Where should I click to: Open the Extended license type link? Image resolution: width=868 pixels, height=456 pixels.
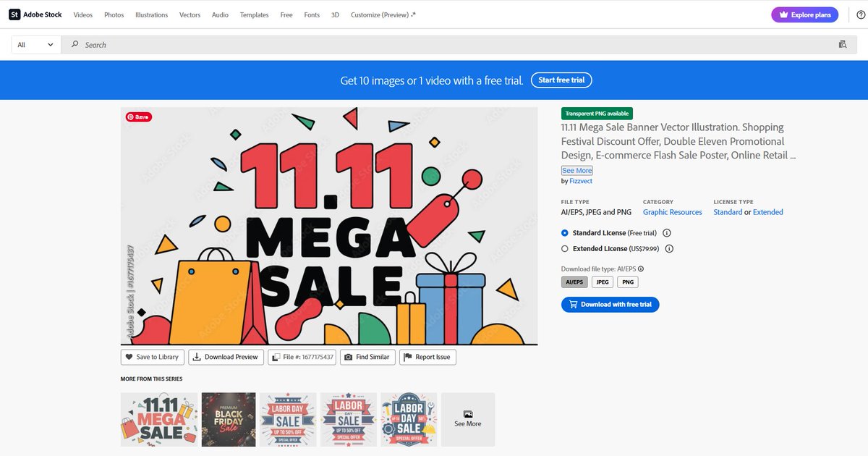pos(768,212)
